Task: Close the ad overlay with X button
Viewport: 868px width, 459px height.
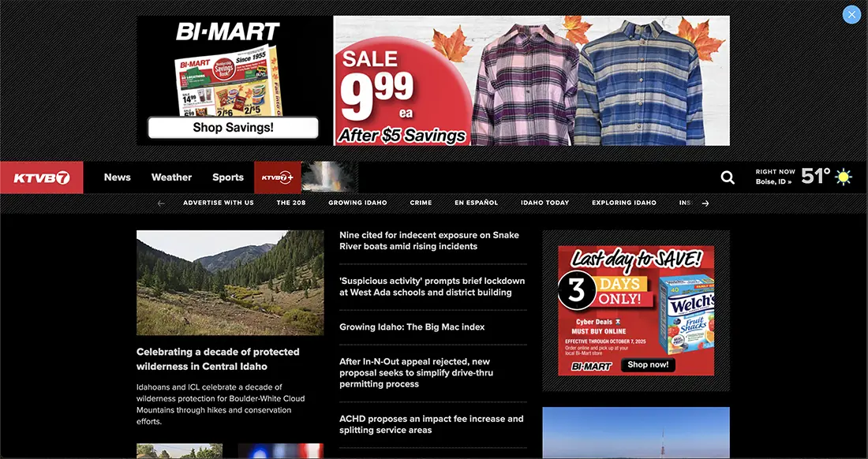Action: point(851,14)
